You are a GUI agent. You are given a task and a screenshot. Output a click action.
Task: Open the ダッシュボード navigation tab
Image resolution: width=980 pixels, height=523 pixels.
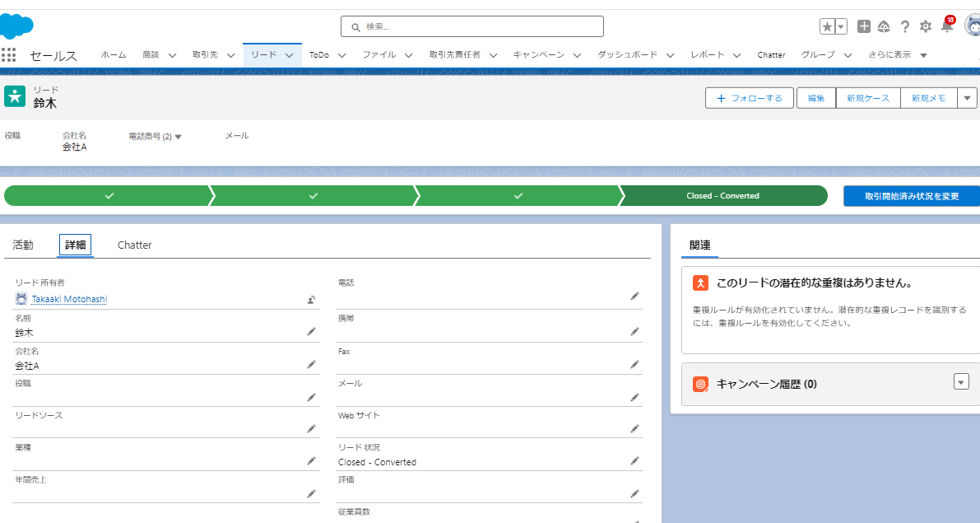tap(627, 55)
